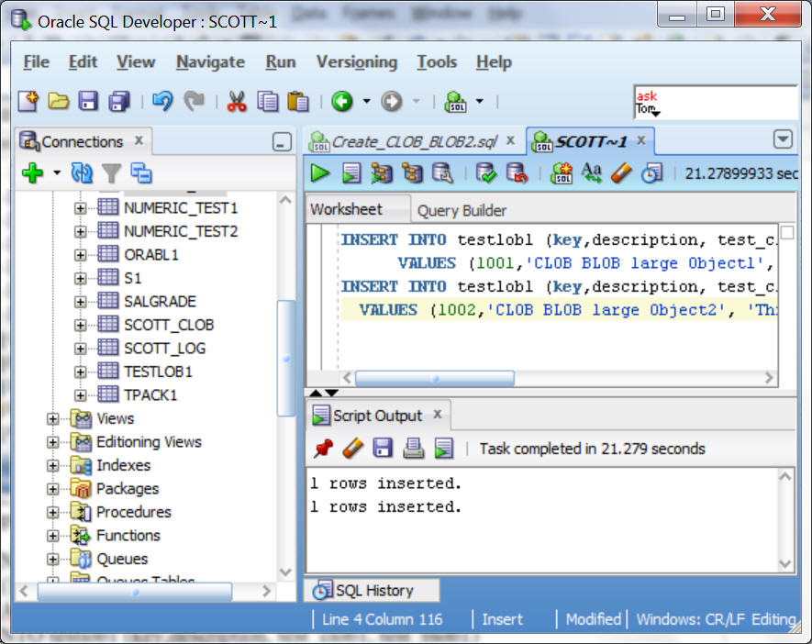The height and width of the screenshot is (644, 812).
Task: Expand the TESTLOB1 table node
Action: coord(80,372)
